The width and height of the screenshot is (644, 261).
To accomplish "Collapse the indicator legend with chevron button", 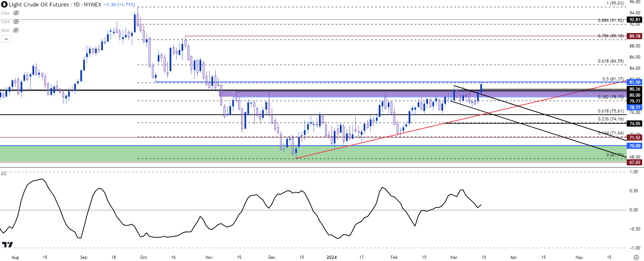I will tap(6, 39).
